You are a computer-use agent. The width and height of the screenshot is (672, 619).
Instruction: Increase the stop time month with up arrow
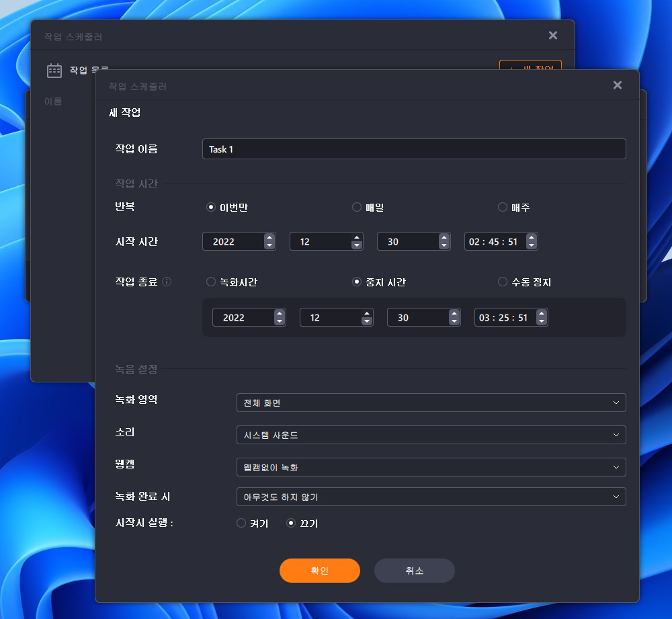click(x=367, y=313)
